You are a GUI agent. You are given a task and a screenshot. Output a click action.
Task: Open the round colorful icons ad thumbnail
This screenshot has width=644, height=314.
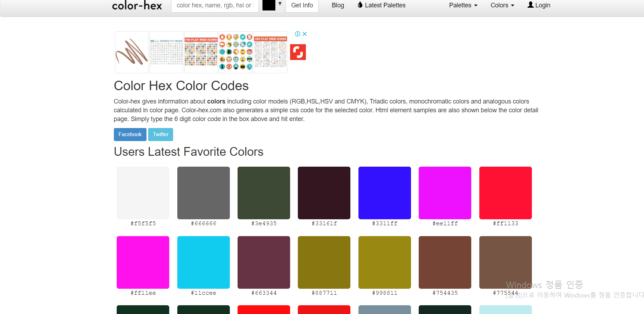(236, 52)
